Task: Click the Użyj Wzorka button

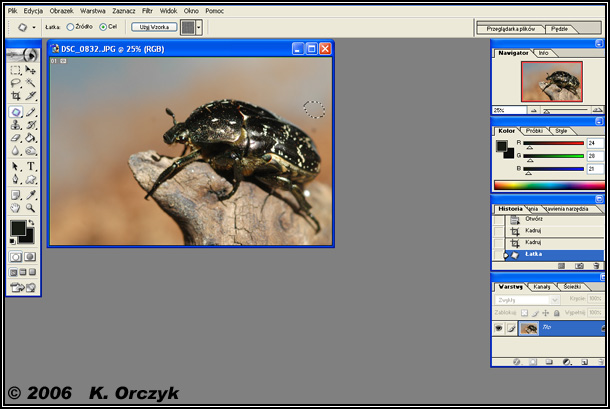Action: [x=154, y=27]
